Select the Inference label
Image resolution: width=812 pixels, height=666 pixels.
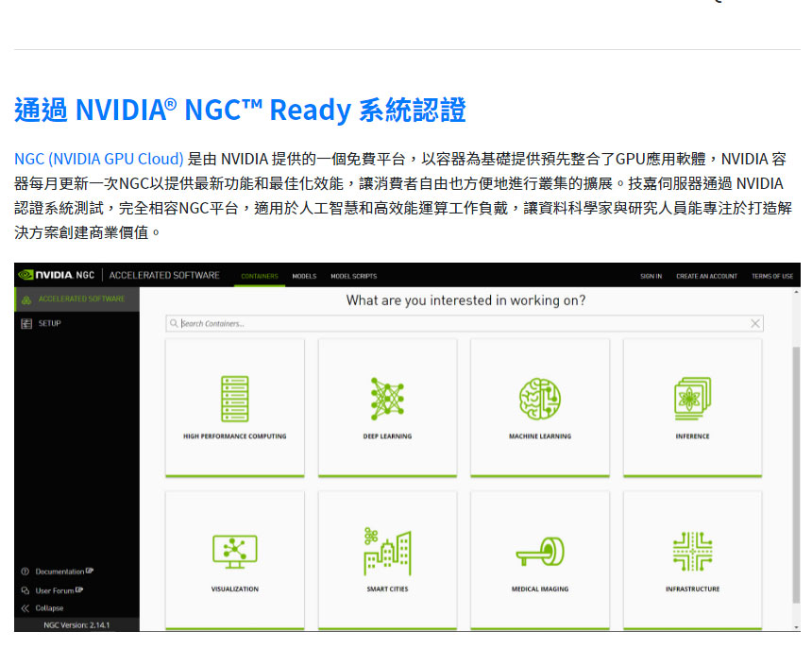pyautogui.click(x=692, y=436)
